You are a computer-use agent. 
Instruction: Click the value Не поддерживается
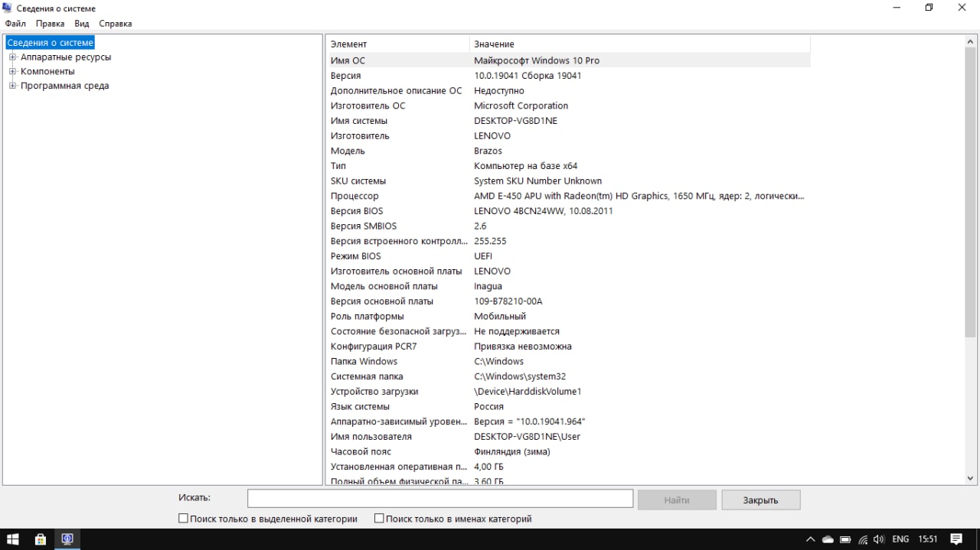pyautogui.click(x=517, y=331)
